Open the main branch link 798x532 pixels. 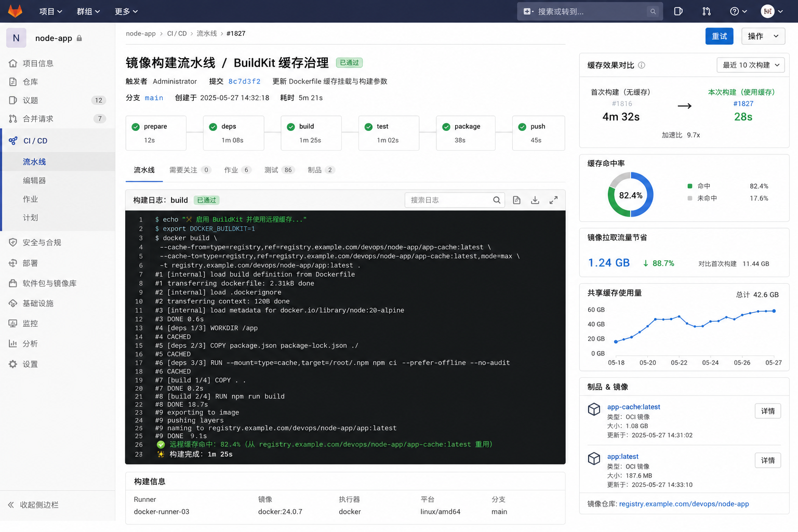coord(154,98)
